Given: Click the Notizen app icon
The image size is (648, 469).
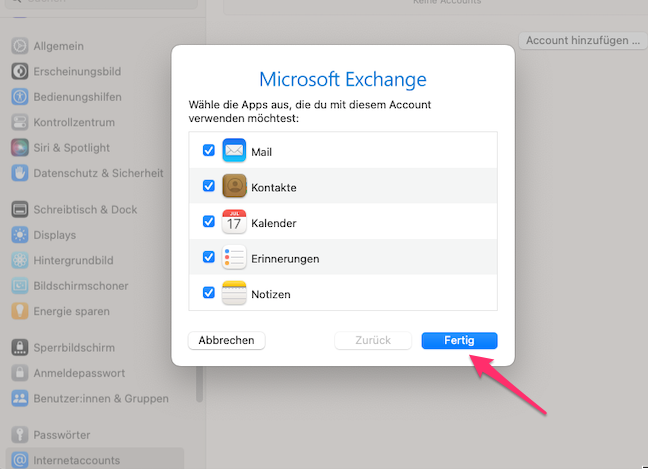Looking at the screenshot, I should click(x=234, y=294).
